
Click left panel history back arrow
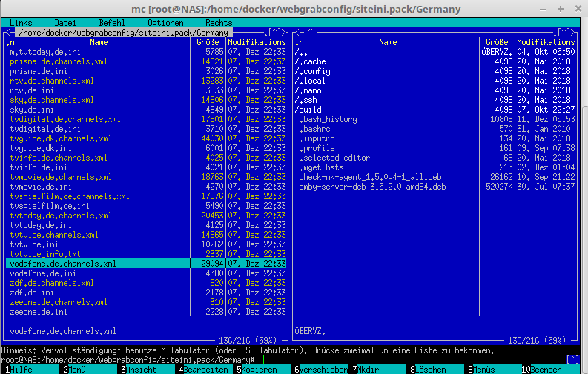(x=8, y=33)
